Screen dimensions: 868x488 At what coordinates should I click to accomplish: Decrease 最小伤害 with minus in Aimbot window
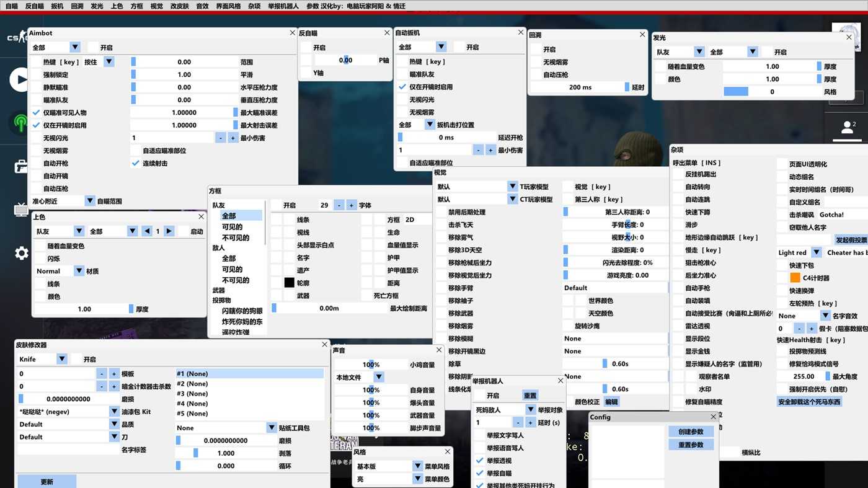pos(221,138)
